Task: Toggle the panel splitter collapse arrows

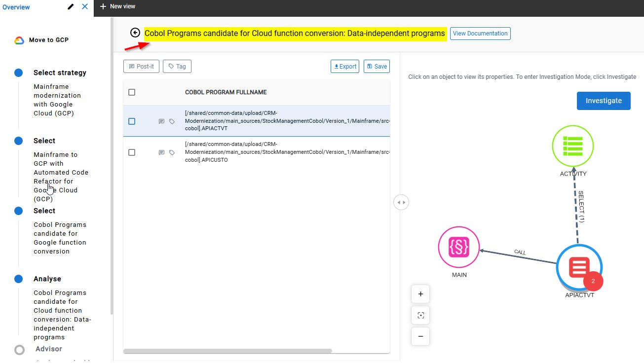Action: tap(401, 202)
